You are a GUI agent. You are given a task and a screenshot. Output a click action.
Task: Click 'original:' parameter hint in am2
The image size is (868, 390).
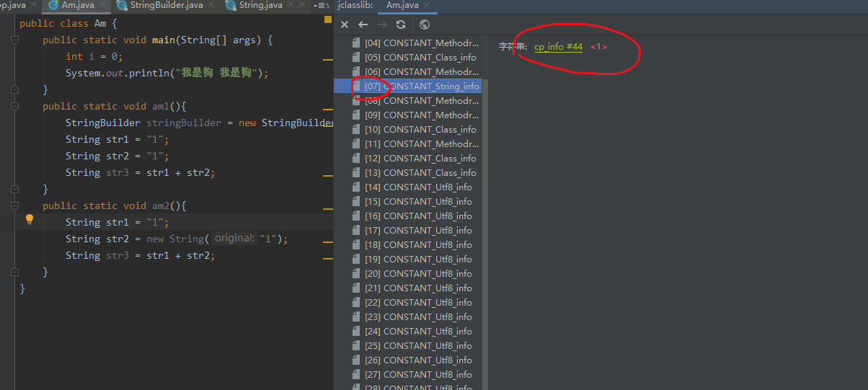pyautogui.click(x=234, y=239)
